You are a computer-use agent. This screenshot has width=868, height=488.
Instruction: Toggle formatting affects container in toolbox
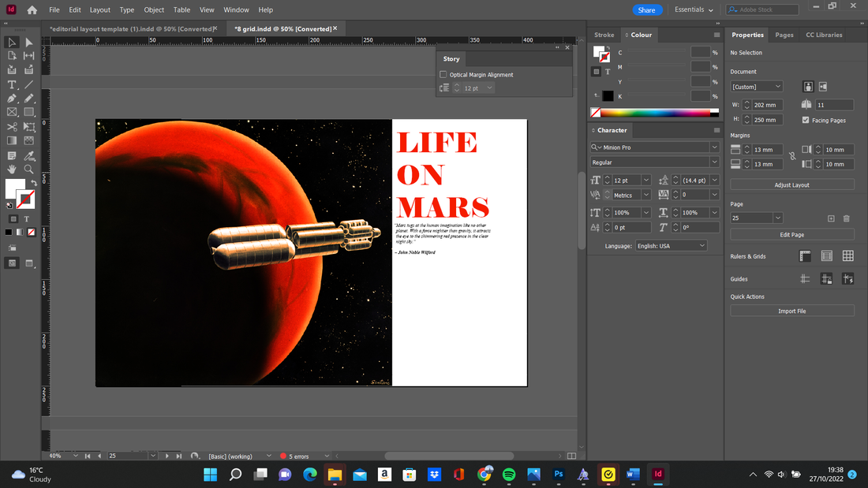point(13,219)
